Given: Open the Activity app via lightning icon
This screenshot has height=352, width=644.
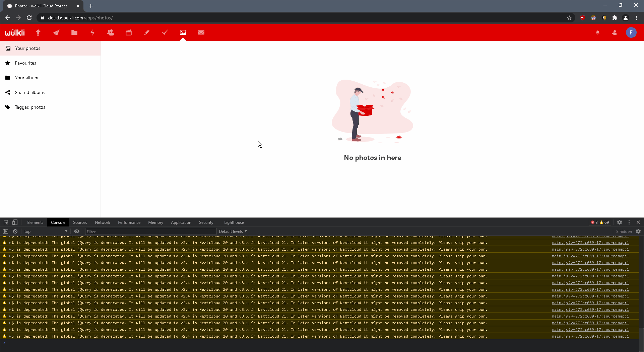Looking at the screenshot, I should 92,32.
